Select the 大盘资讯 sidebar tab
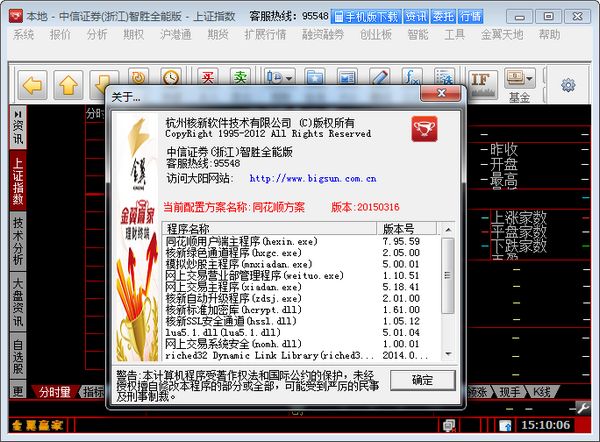 18,302
